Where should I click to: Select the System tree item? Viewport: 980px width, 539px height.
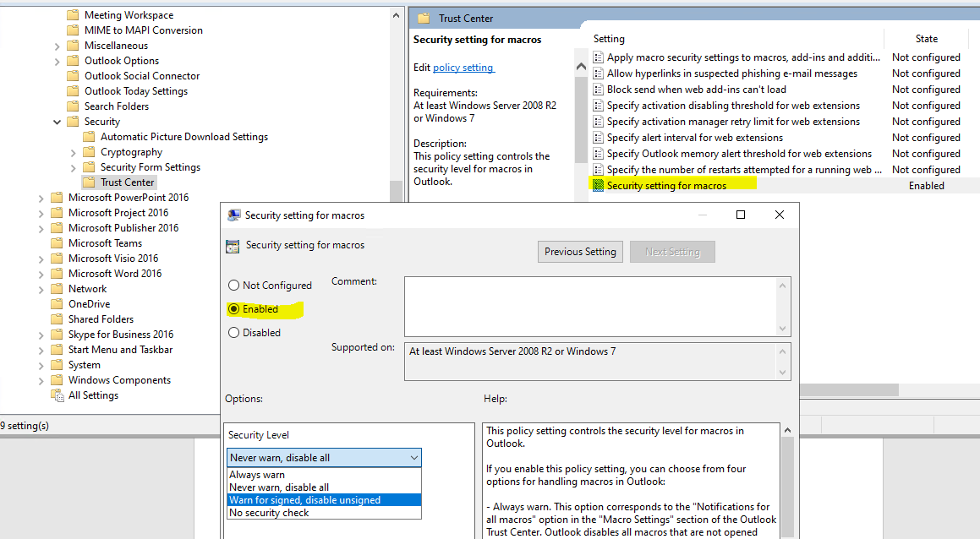point(85,365)
